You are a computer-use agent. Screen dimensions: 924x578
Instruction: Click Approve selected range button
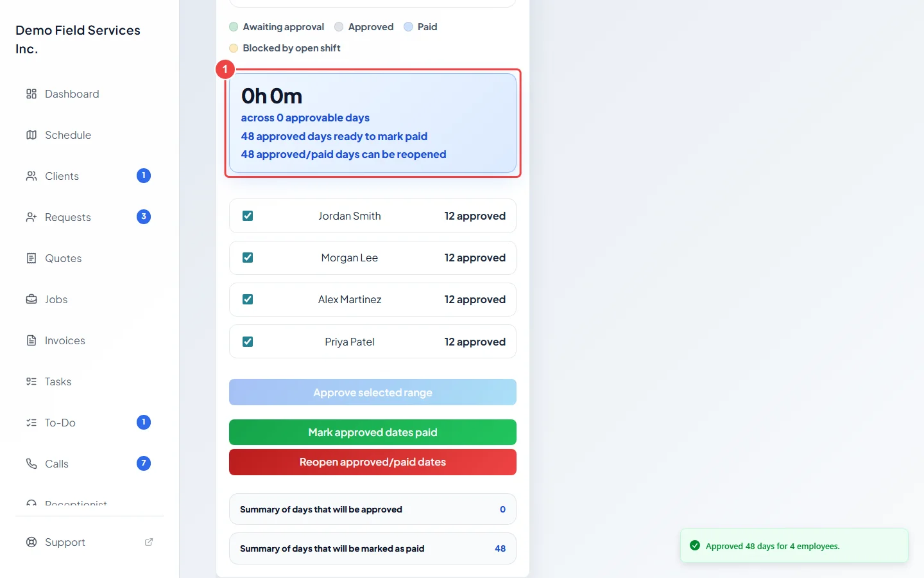(373, 392)
